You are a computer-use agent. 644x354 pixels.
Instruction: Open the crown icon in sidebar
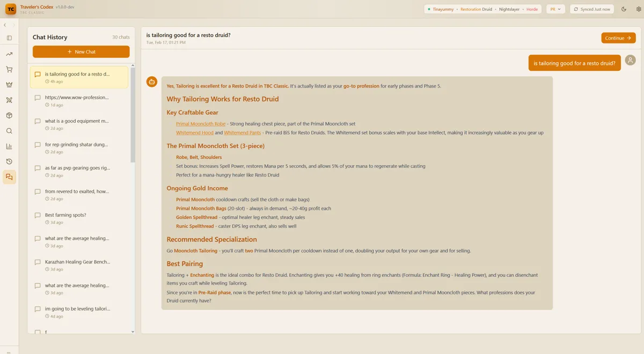pyautogui.click(x=9, y=85)
